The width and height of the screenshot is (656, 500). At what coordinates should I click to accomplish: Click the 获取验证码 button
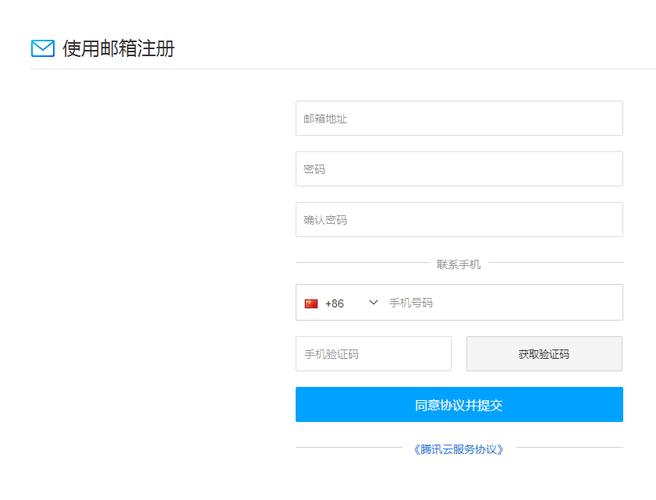[544, 354]
